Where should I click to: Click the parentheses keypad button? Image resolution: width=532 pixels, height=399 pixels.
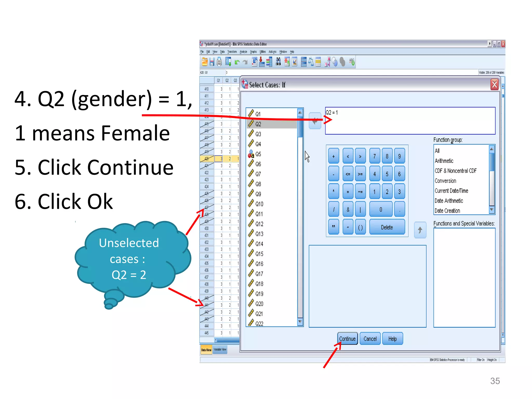pos(360,227)
